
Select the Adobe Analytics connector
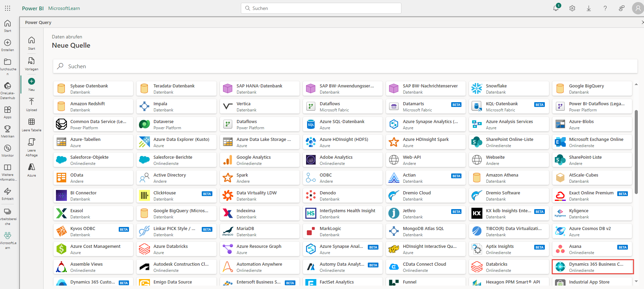tap(342, 160)
